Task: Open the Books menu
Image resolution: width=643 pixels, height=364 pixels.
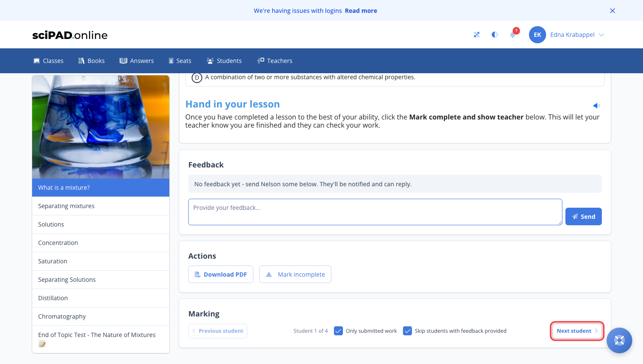Action: (91, 61)
